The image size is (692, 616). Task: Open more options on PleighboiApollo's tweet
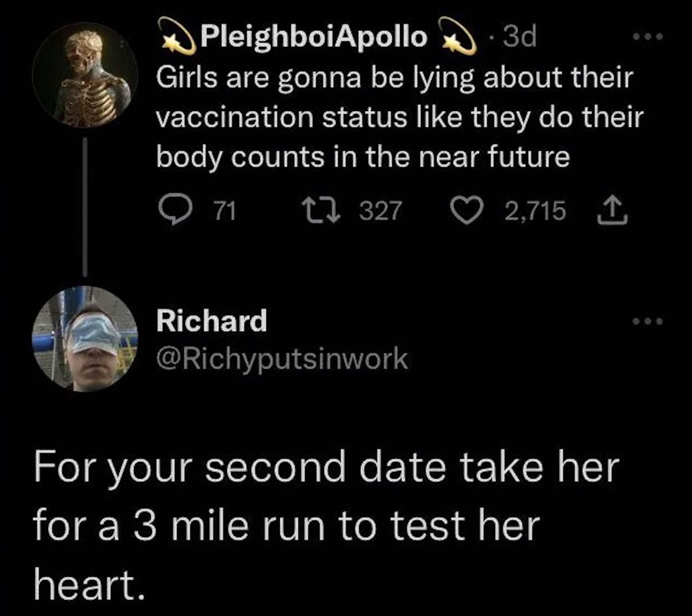coord(648,36)
